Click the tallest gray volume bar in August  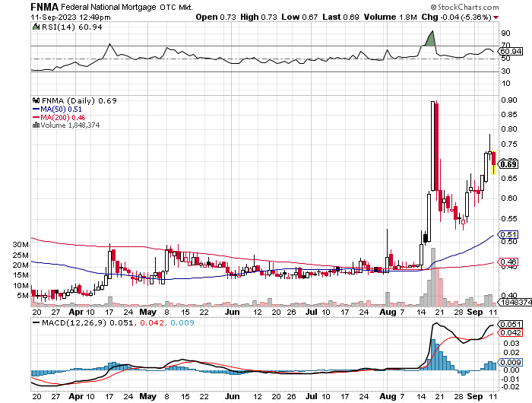tap(433, 277)
